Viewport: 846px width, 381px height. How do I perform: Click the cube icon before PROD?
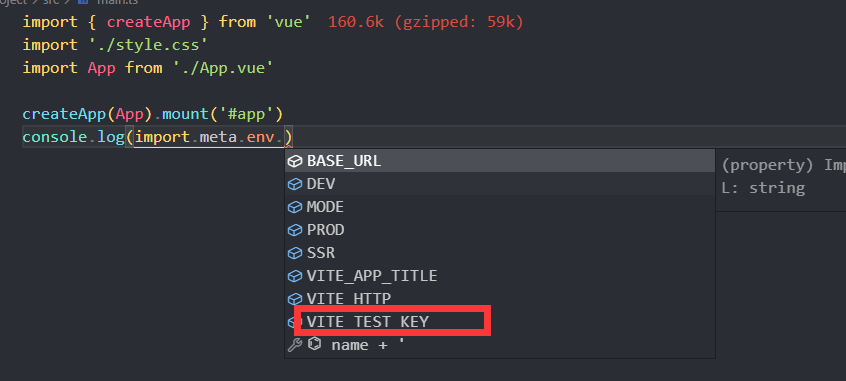click(x=295, y=230)
